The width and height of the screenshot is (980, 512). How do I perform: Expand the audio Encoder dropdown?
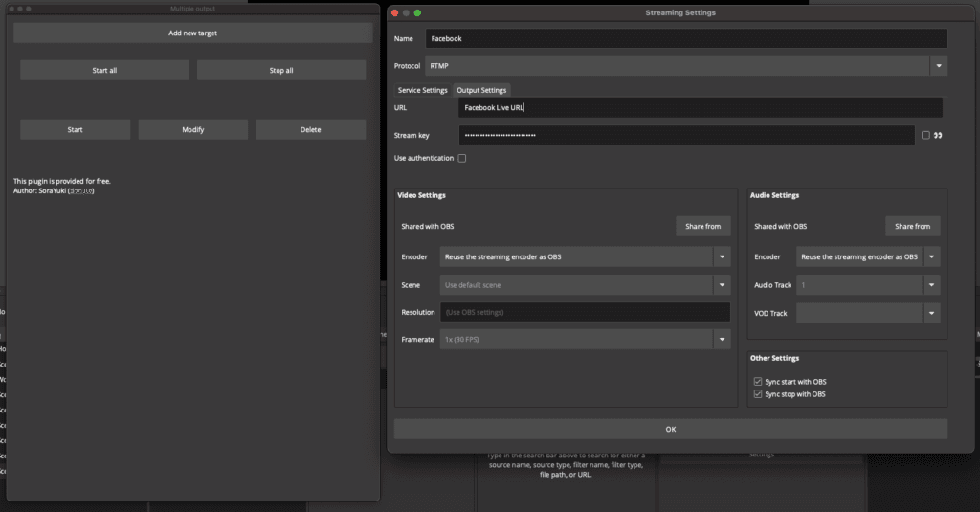coord(868,256)
